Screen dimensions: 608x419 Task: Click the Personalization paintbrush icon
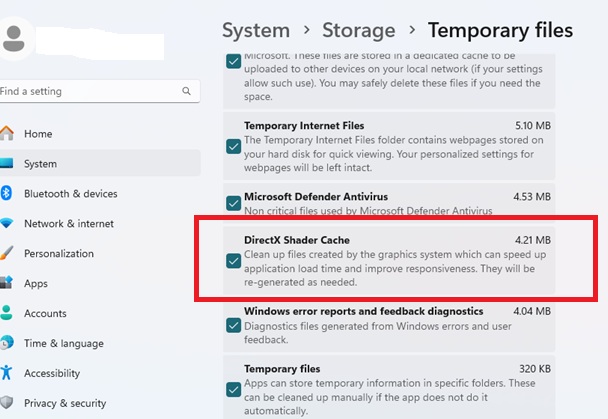click(6, 253)
